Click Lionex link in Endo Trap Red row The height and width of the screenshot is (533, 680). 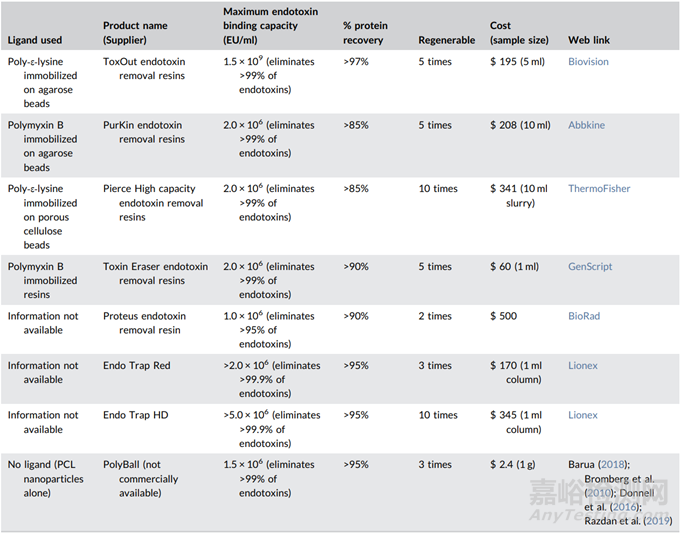[x=582, y=366]
